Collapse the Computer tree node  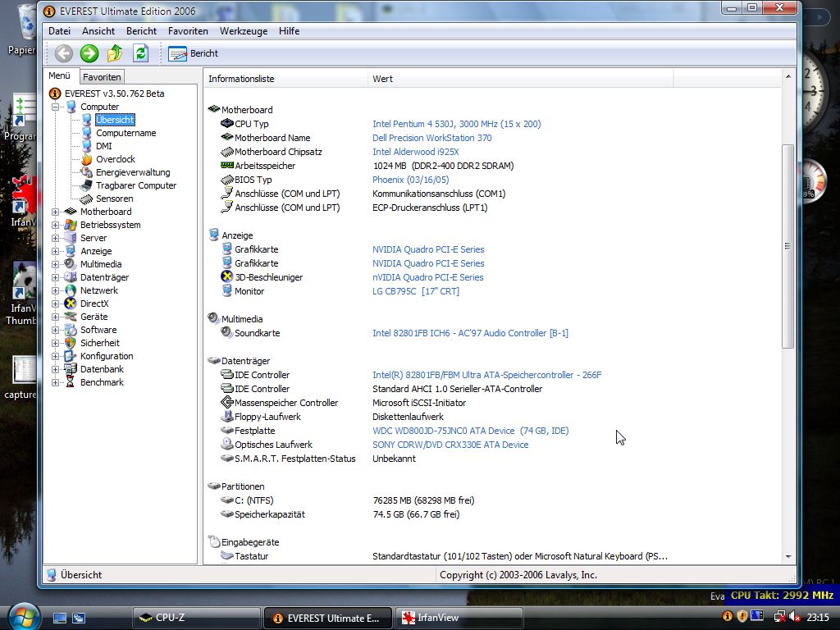pos(55,107)
